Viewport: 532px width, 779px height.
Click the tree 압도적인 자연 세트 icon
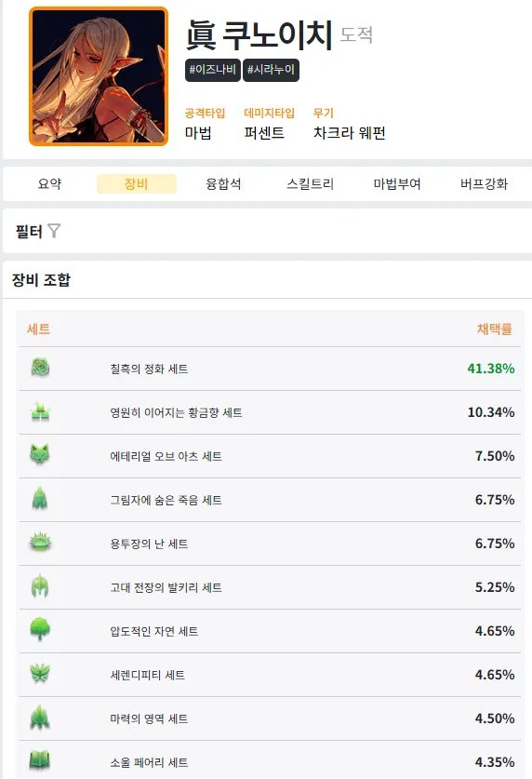coord(40,630)
